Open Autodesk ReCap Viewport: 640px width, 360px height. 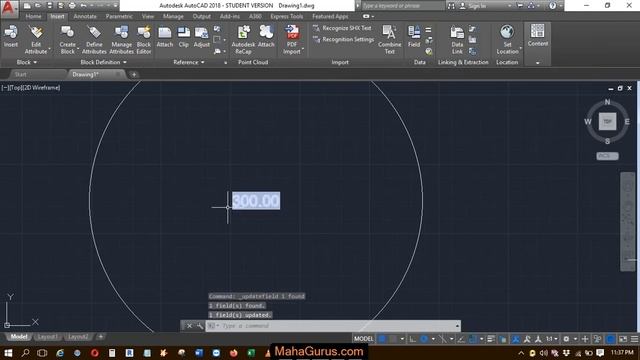pyautogui.click(x=243, y=39)
